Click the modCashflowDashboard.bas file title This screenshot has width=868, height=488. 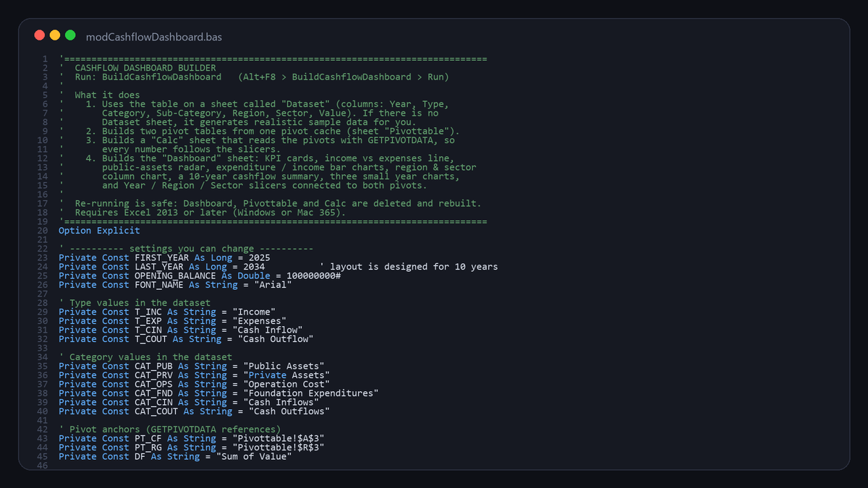[153, 36]
